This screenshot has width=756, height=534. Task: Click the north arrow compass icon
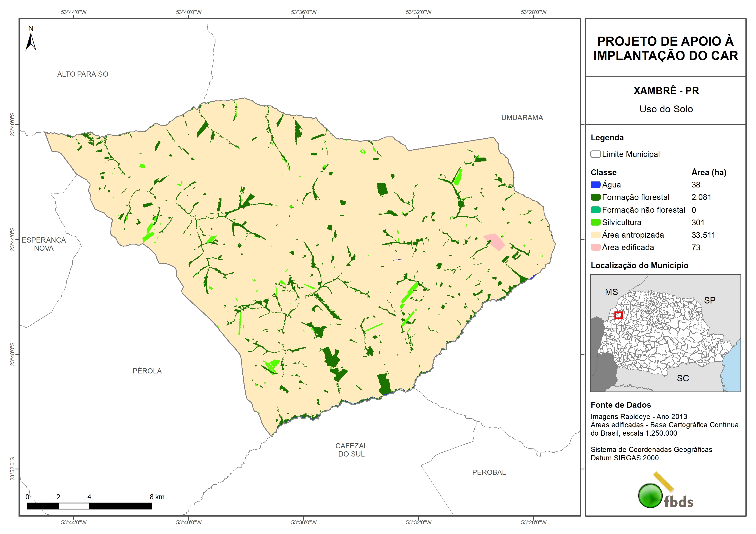point(31,42)
